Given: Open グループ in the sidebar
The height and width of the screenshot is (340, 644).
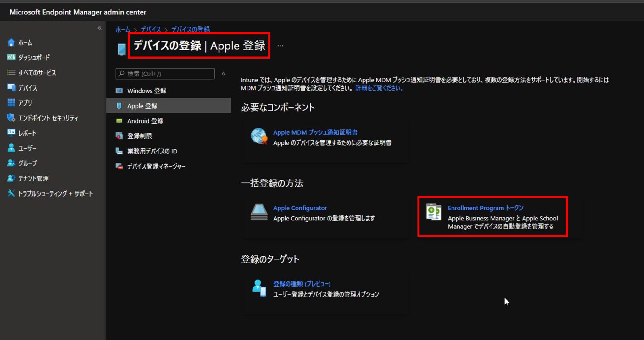Looking at the screenshot, I should pyautogui.click(x=28, y=163).
